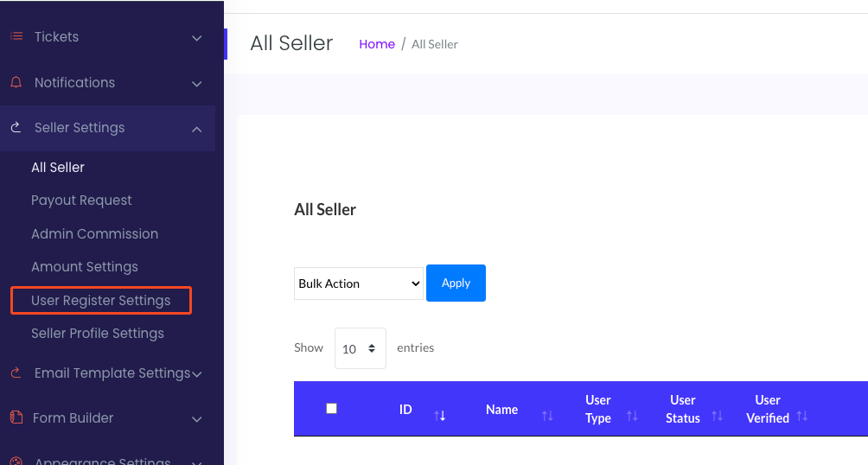Open Admin Commission in the sidebar
This screenshot has height=465, width=868.
point(94,234)
